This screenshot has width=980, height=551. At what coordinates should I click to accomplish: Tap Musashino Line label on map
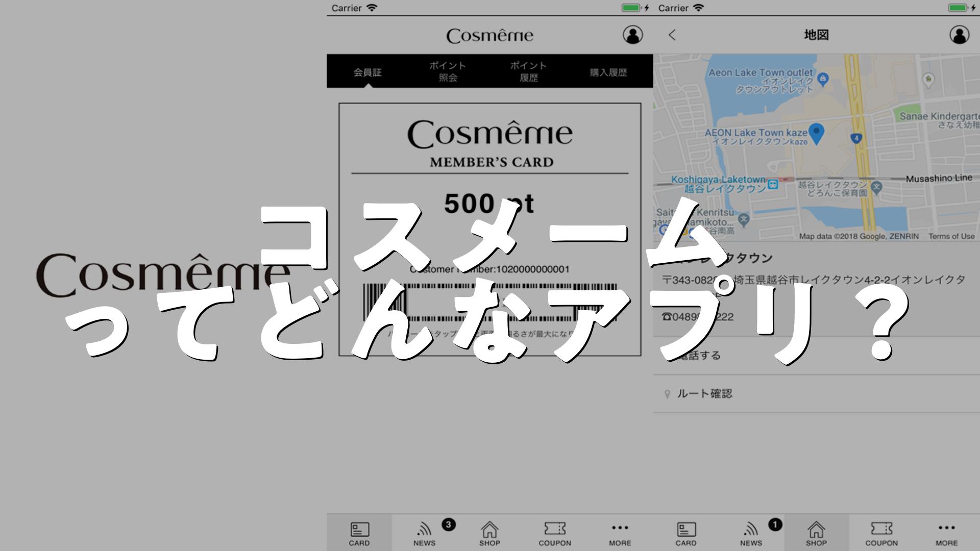[x=939, y=178]
